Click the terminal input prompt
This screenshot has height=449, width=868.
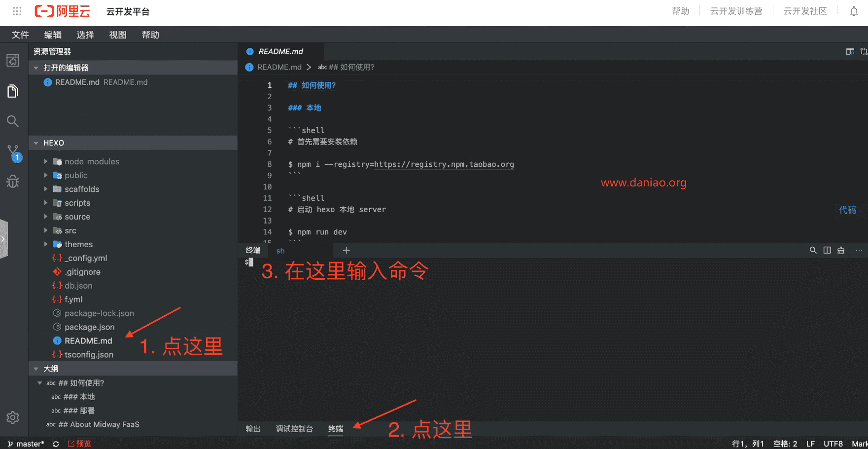(249, 262)
